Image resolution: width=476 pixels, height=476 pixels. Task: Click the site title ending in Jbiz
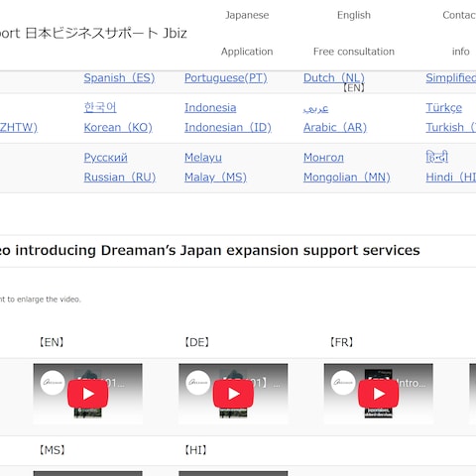tap(93, 34)
